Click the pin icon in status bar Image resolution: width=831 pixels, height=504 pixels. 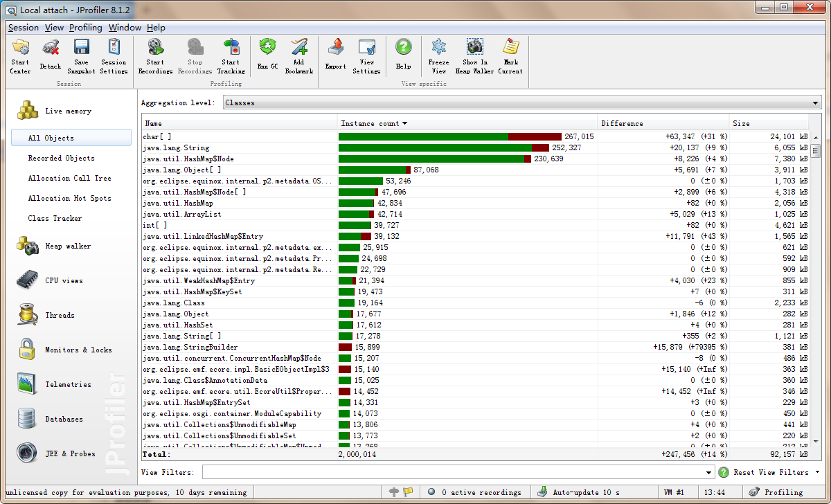pos(394,492)
